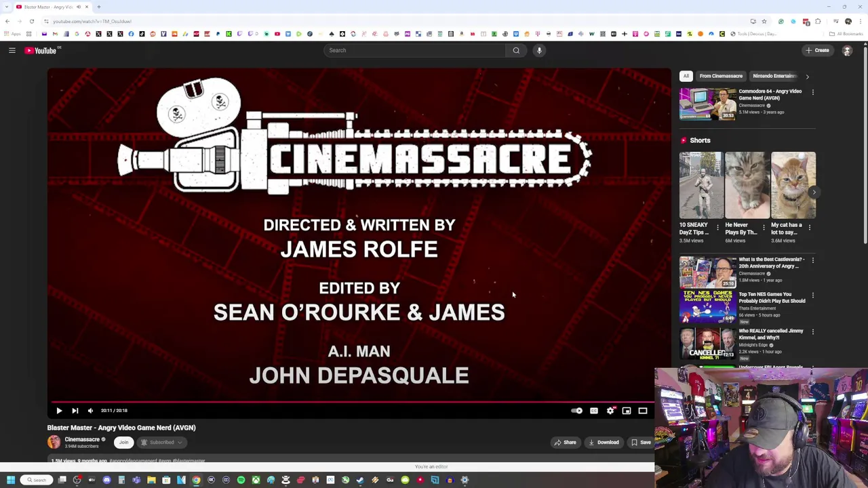Select the Nintendo Entertainment chip

tap(774, 76)
